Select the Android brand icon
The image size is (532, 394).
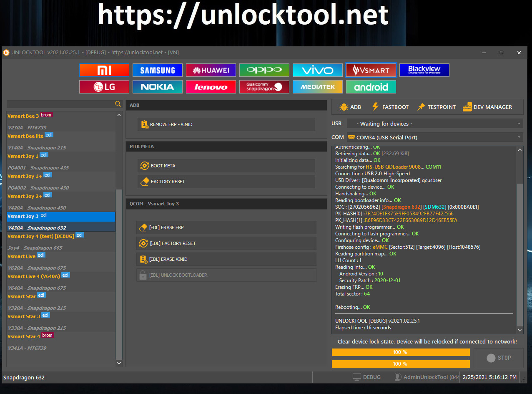[x=371, y=87]
